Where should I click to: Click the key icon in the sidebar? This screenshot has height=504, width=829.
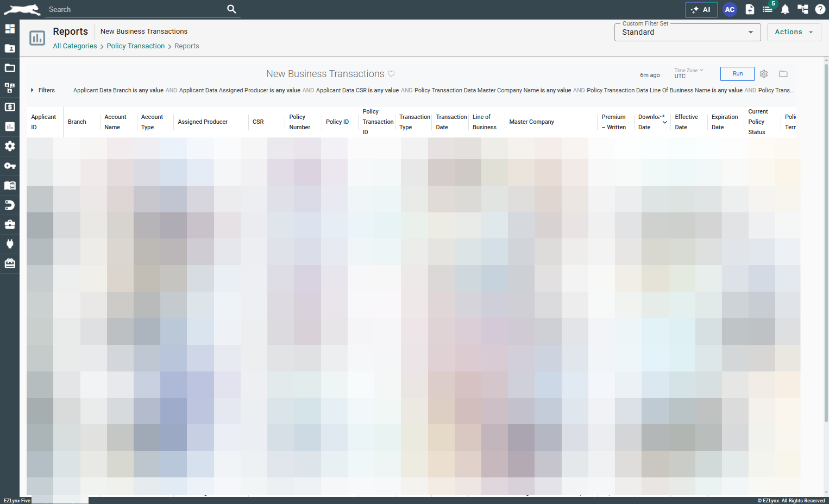click(10, 166)
